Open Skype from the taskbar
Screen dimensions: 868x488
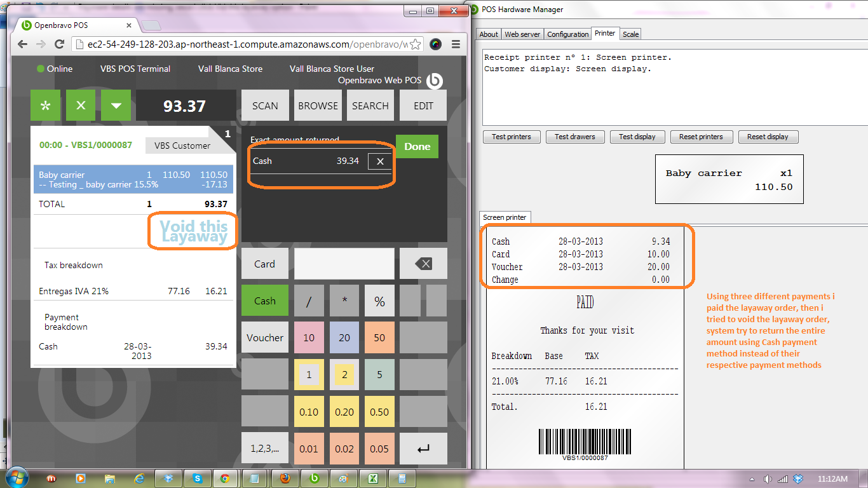(198, 478)
